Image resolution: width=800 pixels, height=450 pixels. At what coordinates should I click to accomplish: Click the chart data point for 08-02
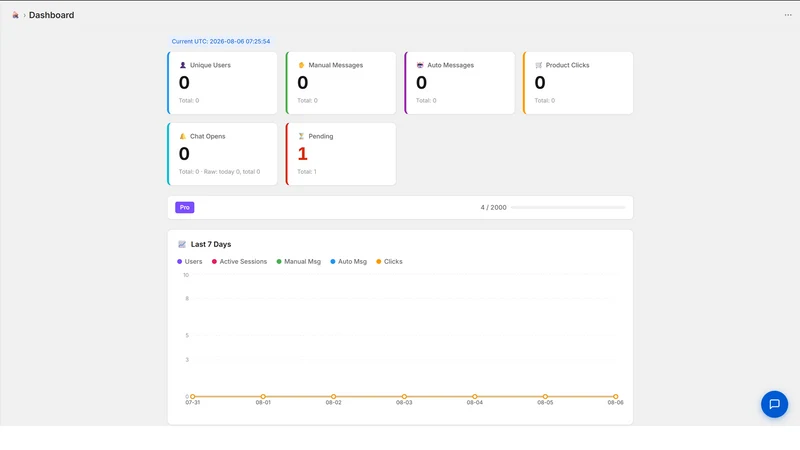(334, 396)
